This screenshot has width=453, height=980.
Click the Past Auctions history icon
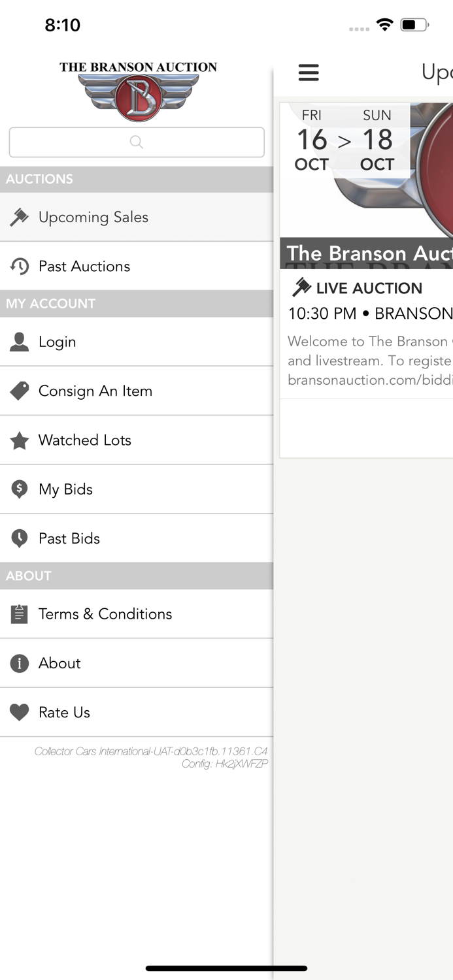pyautogui.click(x=19, y=265)
